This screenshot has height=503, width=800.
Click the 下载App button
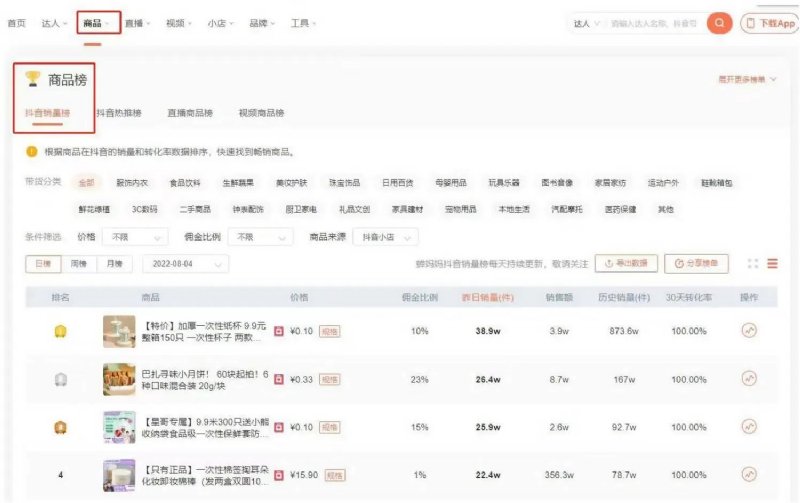tap(770, 23)
